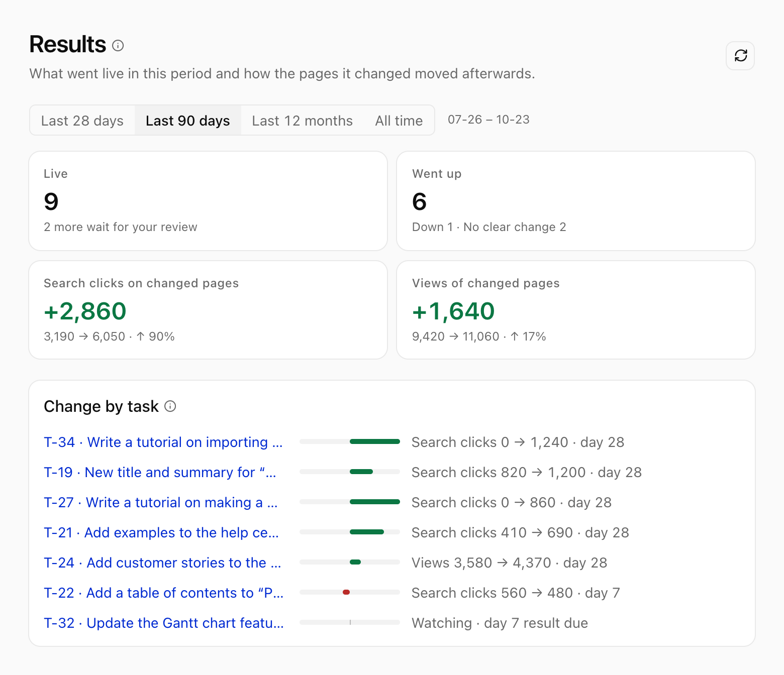Click "Watching · day 7 result due"

[x=500, y=623]
